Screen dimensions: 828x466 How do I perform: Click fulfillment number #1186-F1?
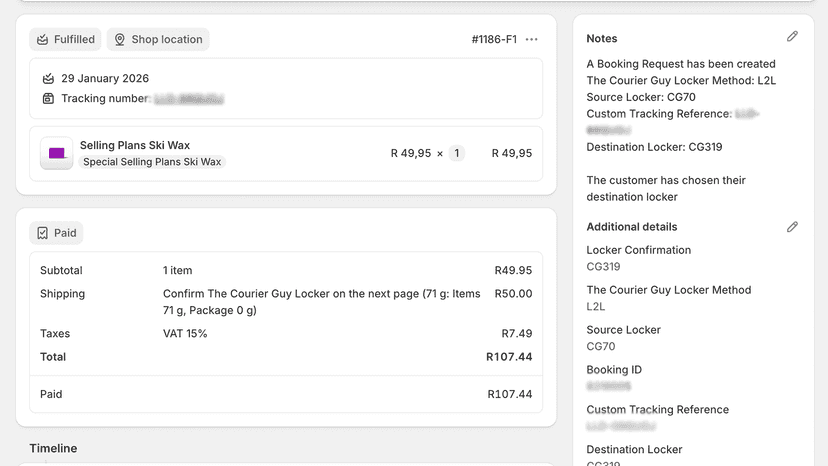click(x=494, y=40)
